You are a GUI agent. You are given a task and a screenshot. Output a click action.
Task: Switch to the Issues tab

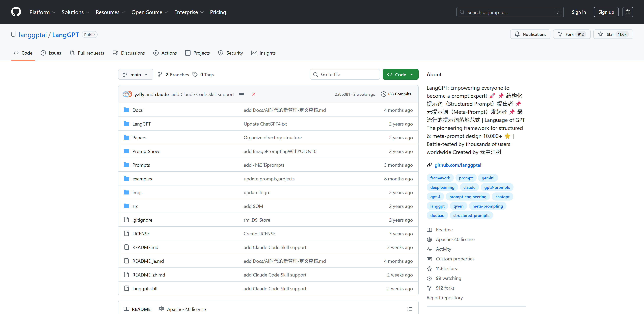click(x=51, y=53)
